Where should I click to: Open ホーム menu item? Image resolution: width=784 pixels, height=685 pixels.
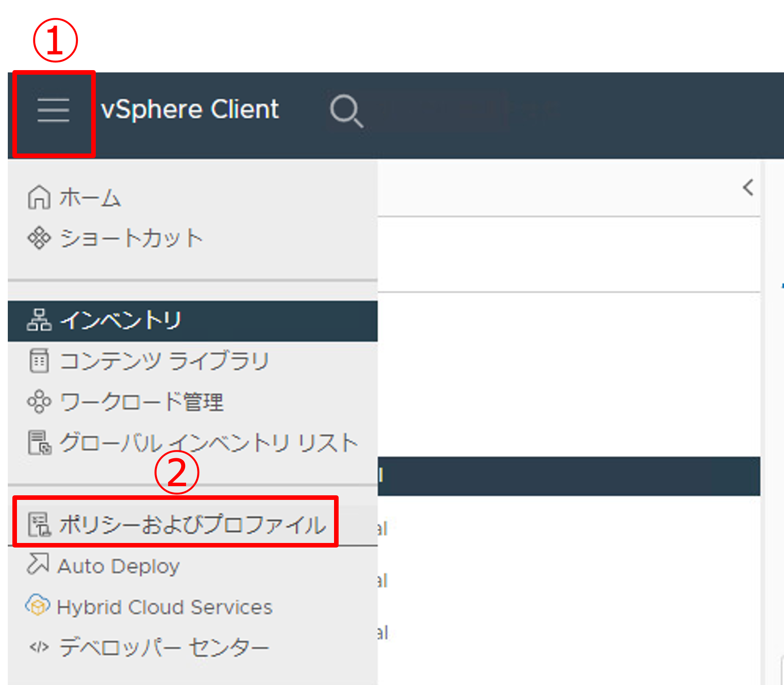point(192,198)
